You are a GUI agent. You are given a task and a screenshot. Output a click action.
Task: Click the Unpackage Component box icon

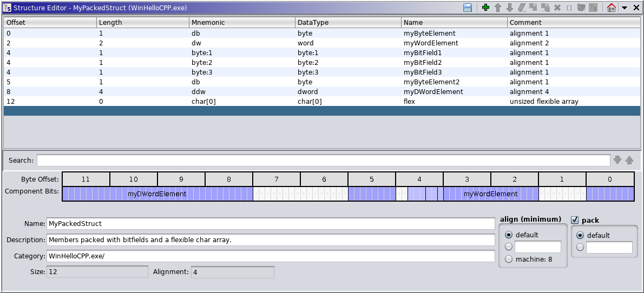coord(581,8)
